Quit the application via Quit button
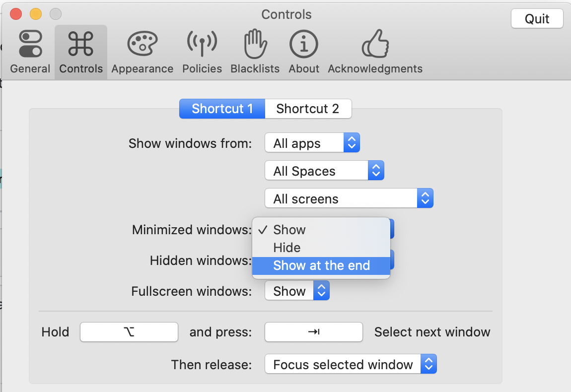Screen dimensions: 571x392 537,18
